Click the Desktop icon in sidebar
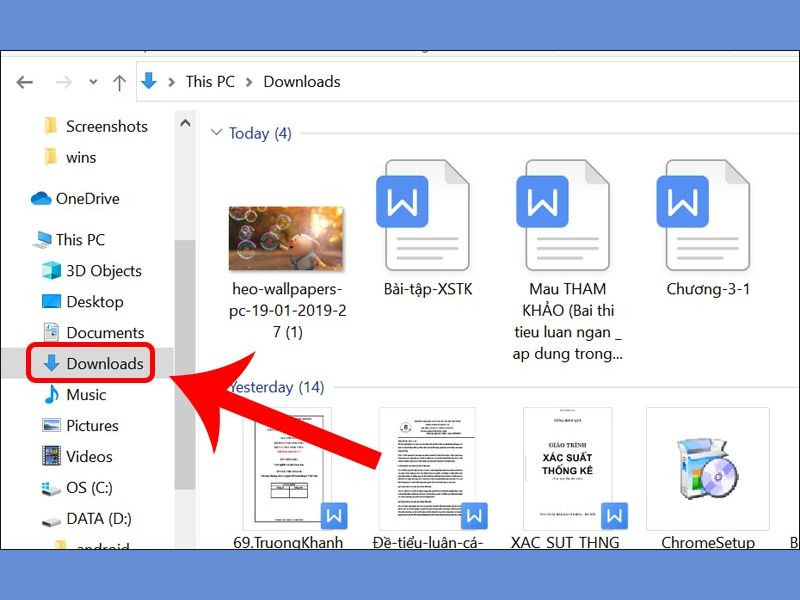800x600 pixels. pos(51,302)
